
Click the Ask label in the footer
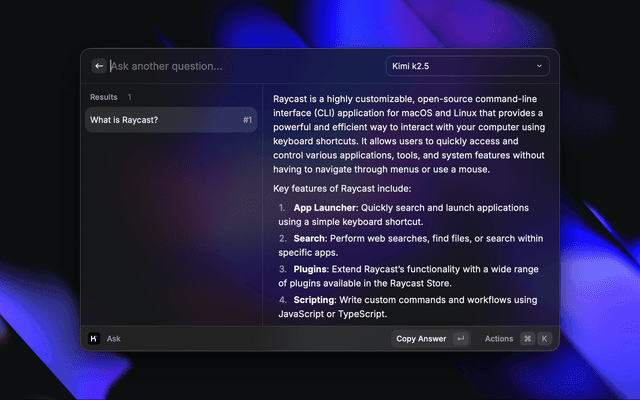pyautogui.click(x=114, y=339)
